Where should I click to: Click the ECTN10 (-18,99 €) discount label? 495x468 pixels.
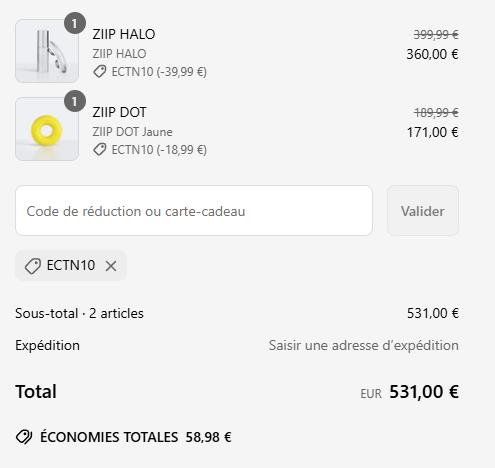pos(159,150)
